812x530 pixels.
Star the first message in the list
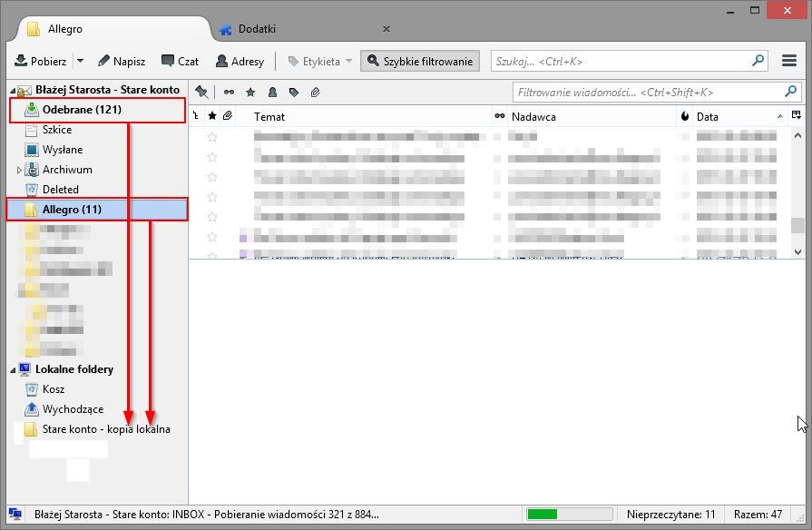211,137
